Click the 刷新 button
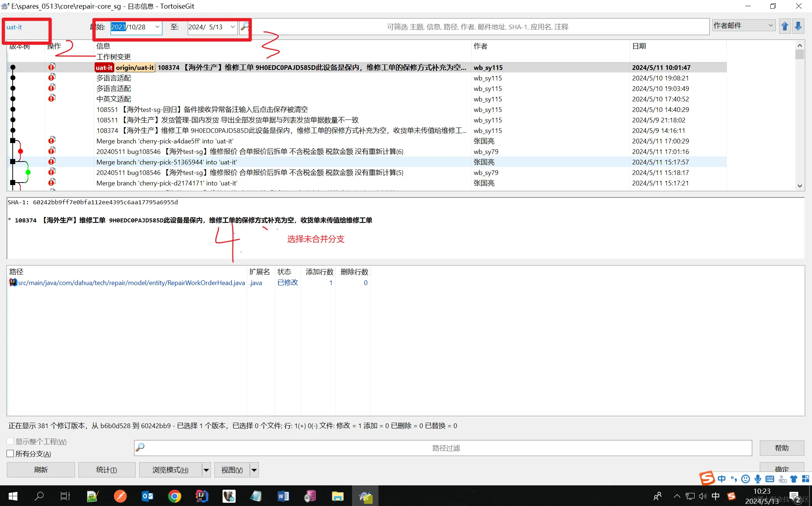This screenshot has width=812, height=506. (41, 470)
